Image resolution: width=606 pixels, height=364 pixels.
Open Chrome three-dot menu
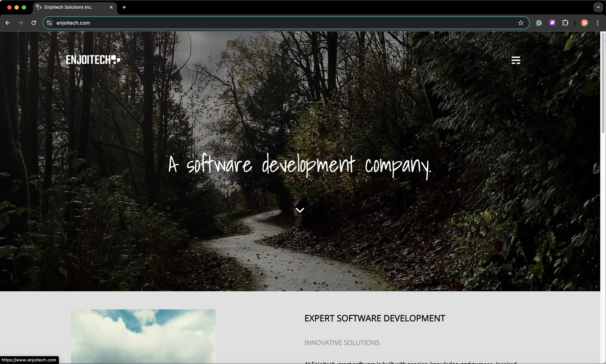point(598,23)
